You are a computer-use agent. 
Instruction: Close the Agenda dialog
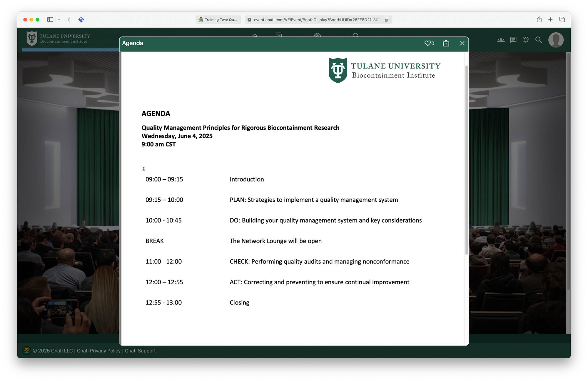462,43
